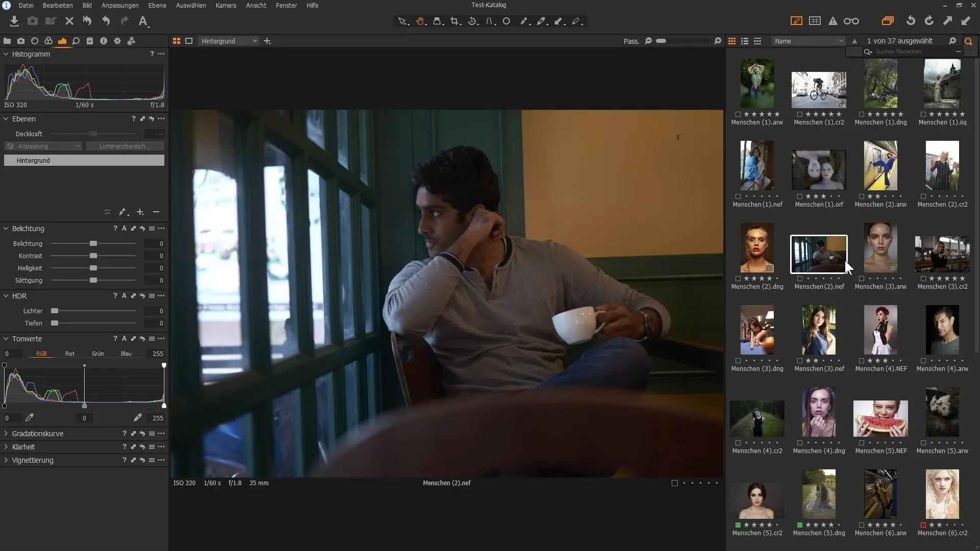Image resolution: width=980 pixels, height=551 pixels.
Task: Adjust the Sättigung slider
Action: coord(93,280)
